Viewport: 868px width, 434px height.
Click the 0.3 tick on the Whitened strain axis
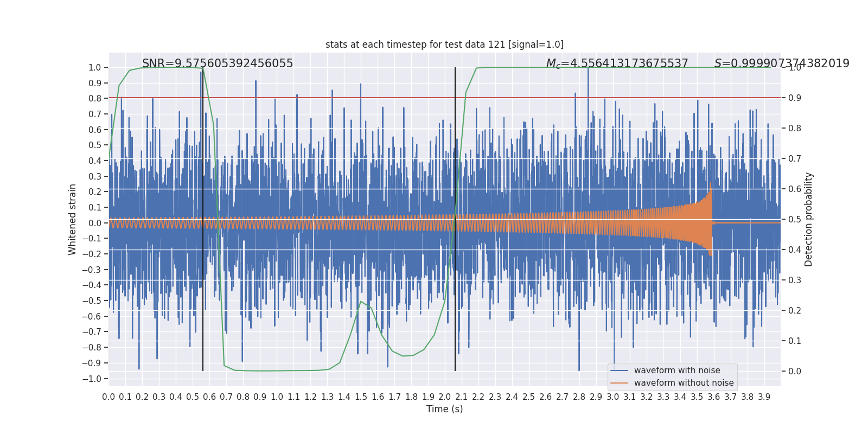(x=94, y=177)
